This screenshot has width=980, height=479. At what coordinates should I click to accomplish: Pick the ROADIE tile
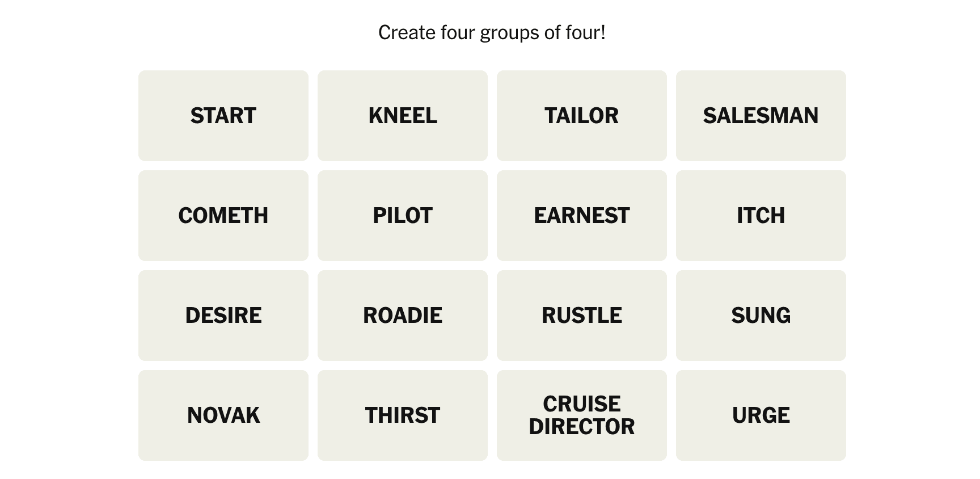(x=403, y=316)
